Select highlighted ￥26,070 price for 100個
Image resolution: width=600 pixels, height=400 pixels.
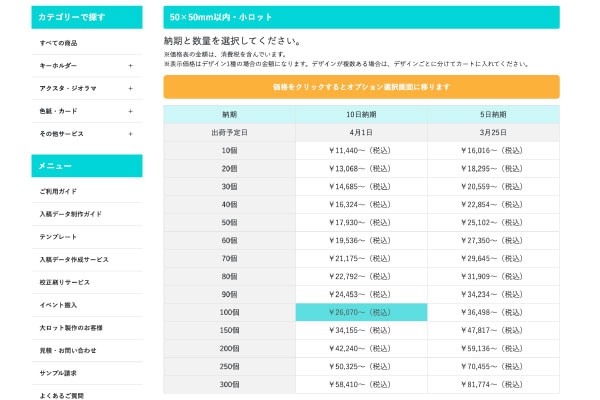tap(360, 313)
